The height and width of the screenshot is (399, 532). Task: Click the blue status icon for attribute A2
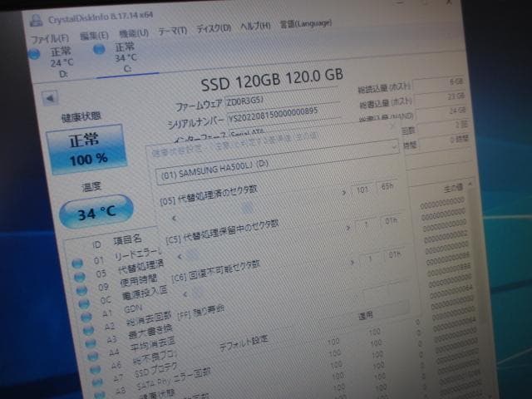pyautogui.click(x=88, y=330)
